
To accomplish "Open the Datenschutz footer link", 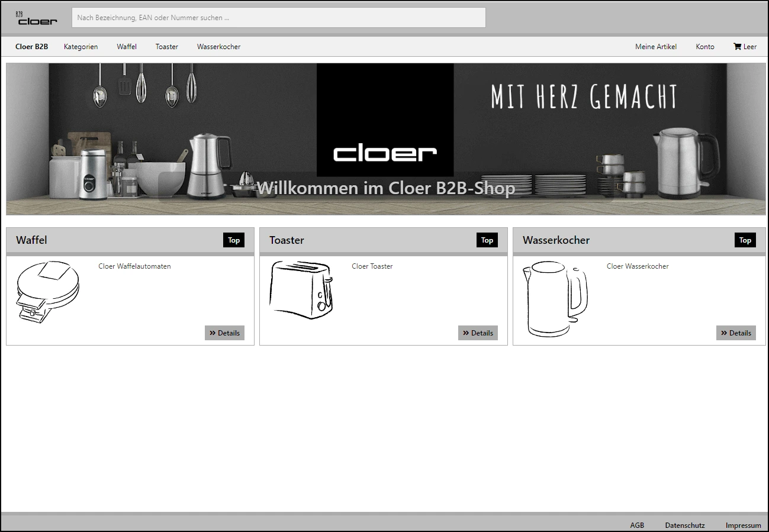I will tap(684, 525).
